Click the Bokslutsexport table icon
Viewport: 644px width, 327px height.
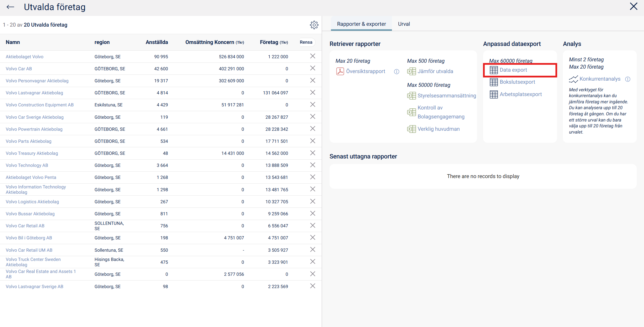click(493, 82)
